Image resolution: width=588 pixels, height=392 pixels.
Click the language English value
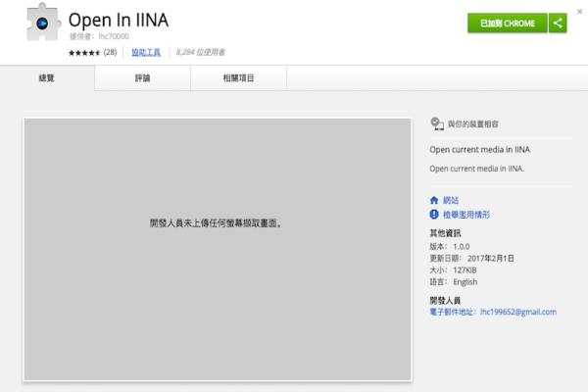pos(465,282)
